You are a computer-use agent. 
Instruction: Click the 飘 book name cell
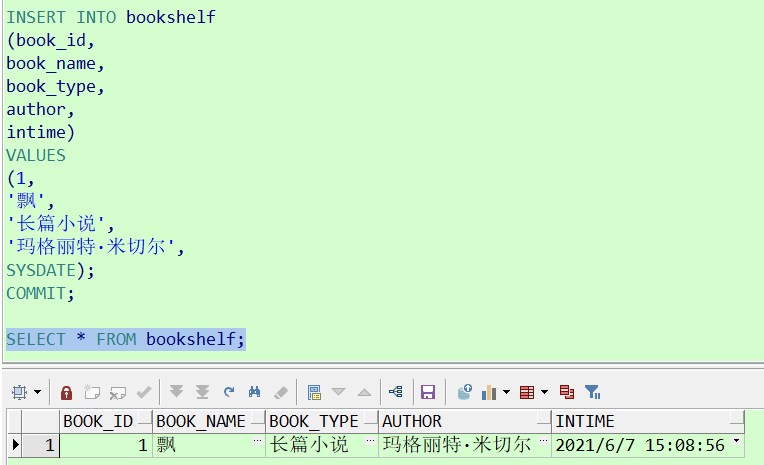(209, 445)
